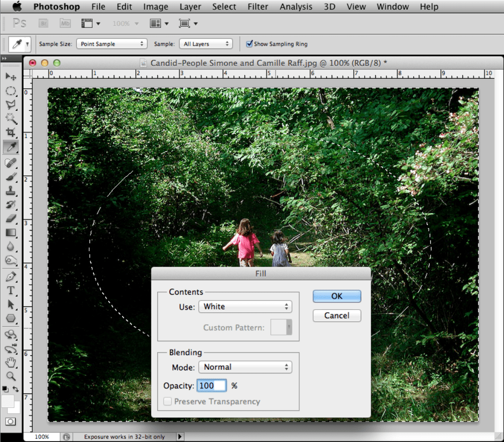Expand the Sample Size dropdown

point(111,44)
